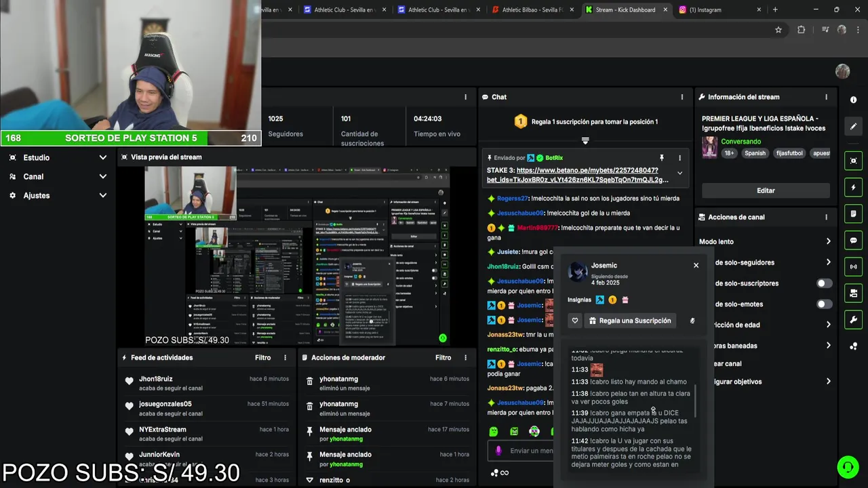Viewport: 868px width, 488px height.
Task: Click Jhon18ruiz in the activity feed
Action: click(x=156, y=379)
